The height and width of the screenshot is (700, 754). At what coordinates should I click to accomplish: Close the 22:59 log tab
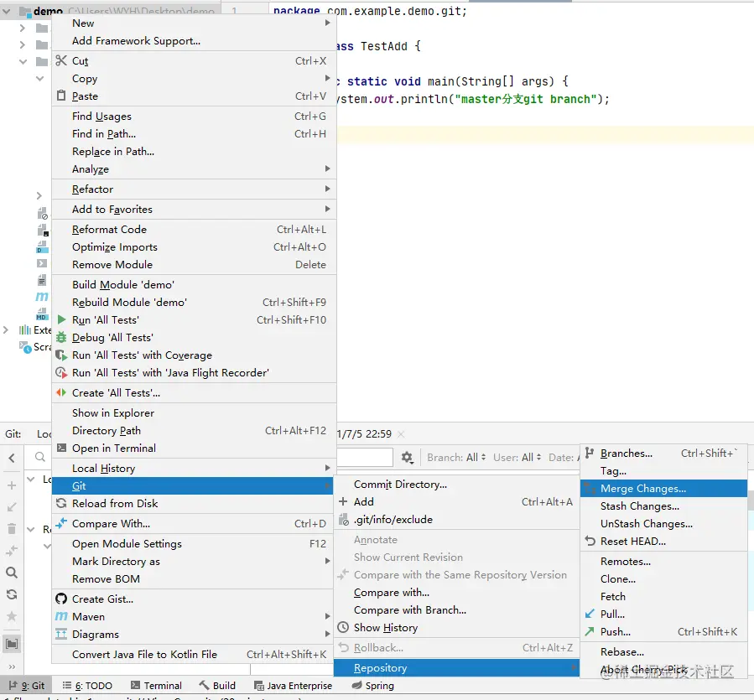401,434
